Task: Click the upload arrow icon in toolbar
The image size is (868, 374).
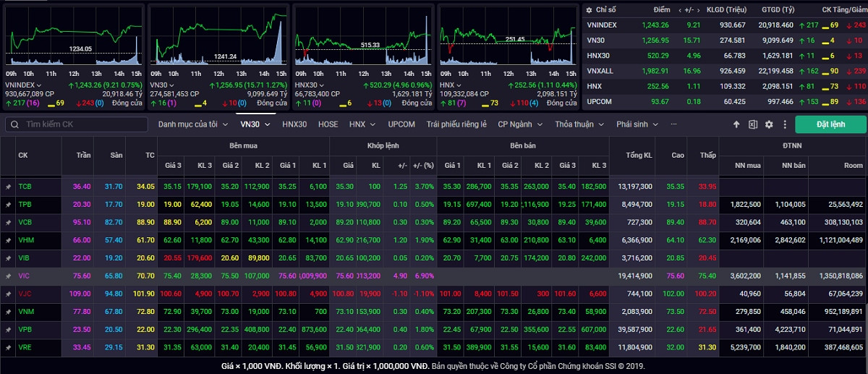Action: click(x=736, y=124)
